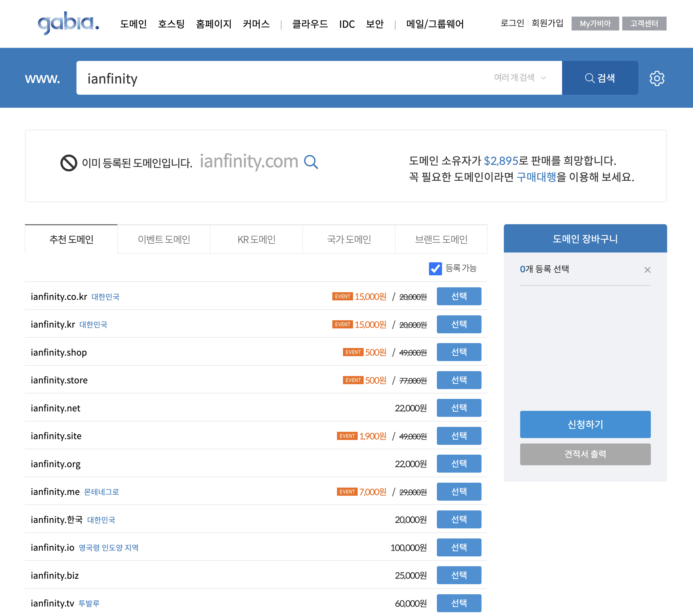The width and height of the screenshot is (693, 616).
Task: Toggle the 등록 가능 checkbox
Action: [x=435, y=269]
